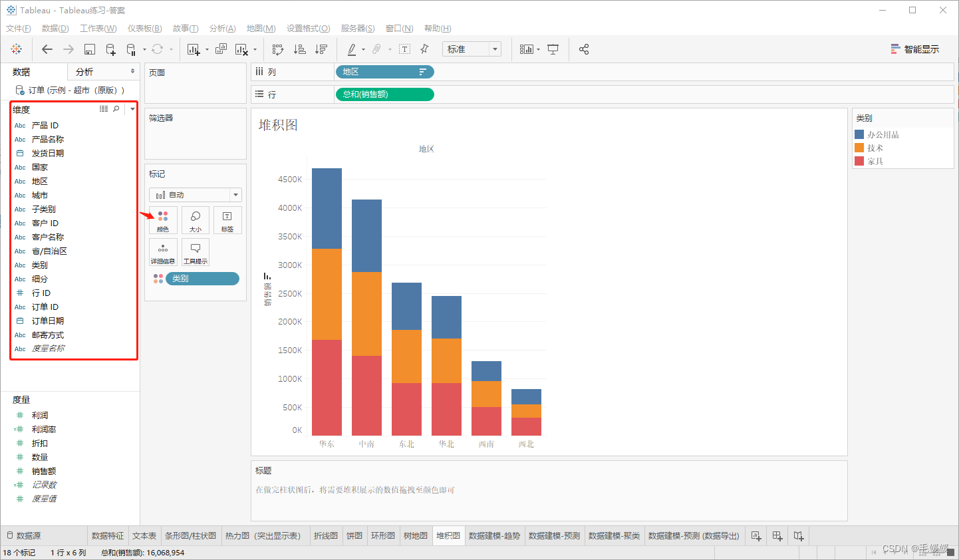Switch to the 数据建模-趋势 sheet tab

(495, 536)
